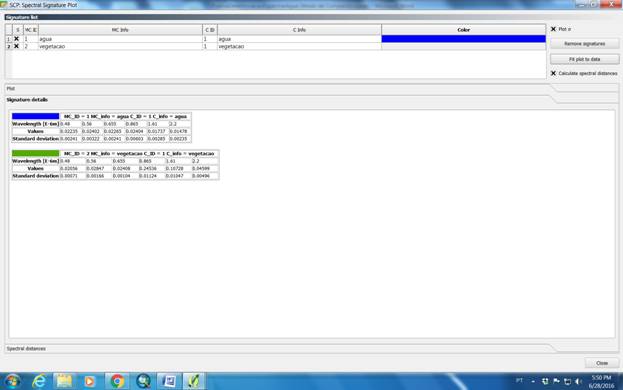Toggle the Plot σ checkbox
The width and height of the screenshot is (623, 390).
coord(553,29)
